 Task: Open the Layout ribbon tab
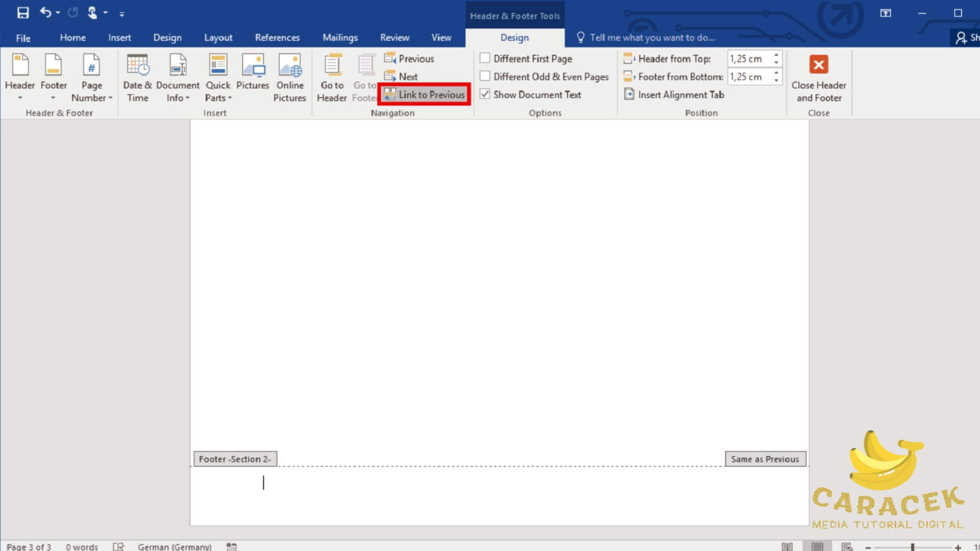coord(218,37)
